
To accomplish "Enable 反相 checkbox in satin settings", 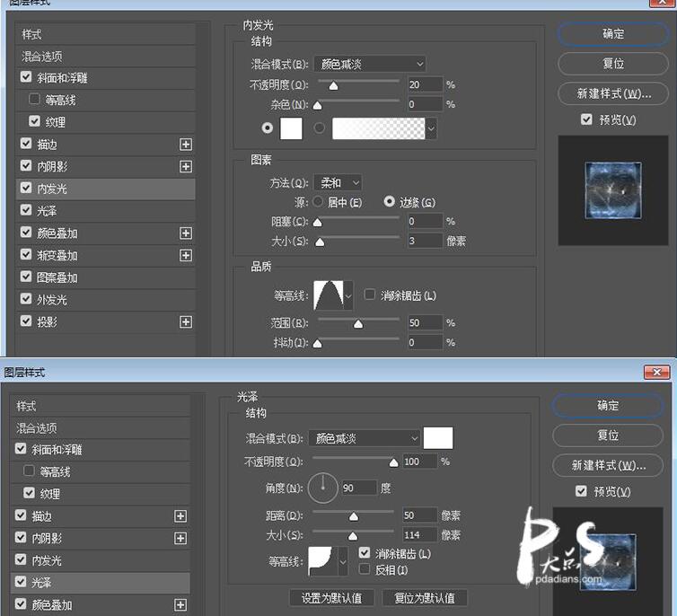I will 365,569.
